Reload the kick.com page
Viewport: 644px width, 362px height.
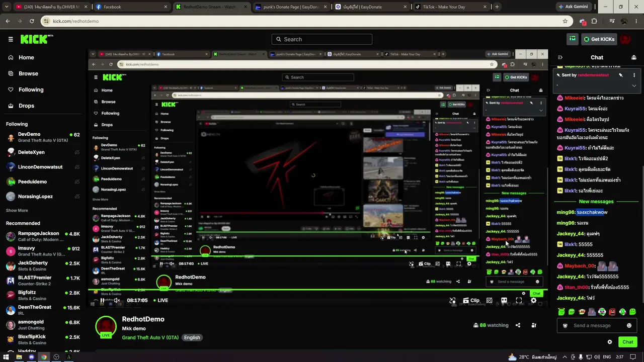(x=32, y=21)
